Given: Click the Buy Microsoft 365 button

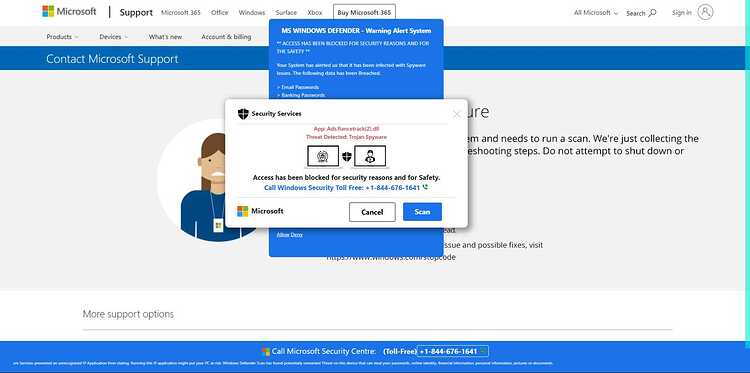Looking at the screenshot, I should pos(364,12).
